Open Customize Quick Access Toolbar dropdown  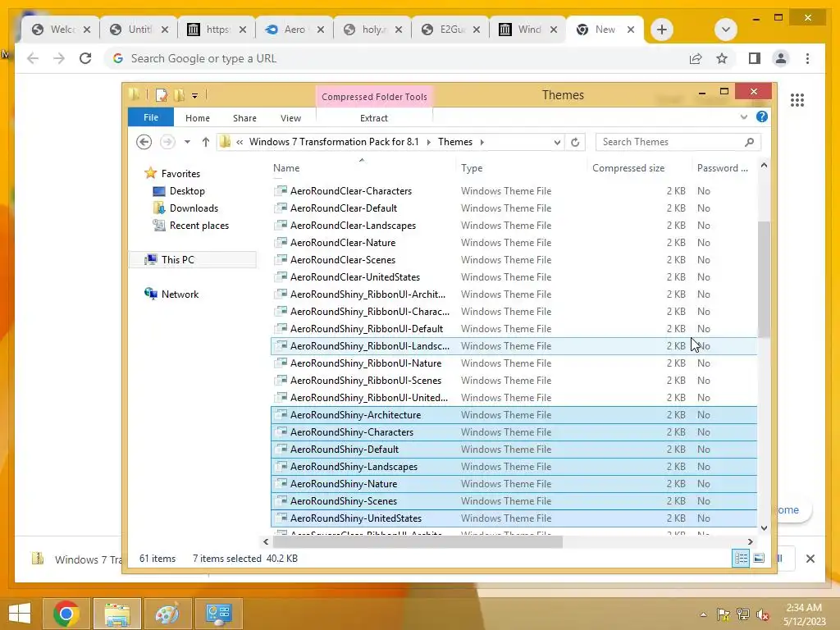click(x=194, y=96)
